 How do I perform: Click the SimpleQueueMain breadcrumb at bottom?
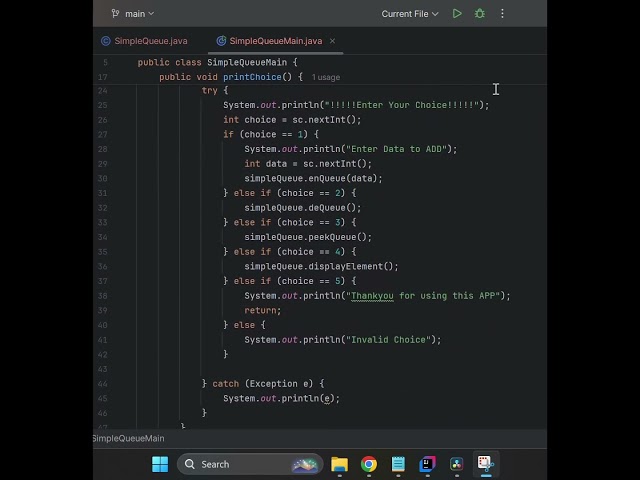128,438
